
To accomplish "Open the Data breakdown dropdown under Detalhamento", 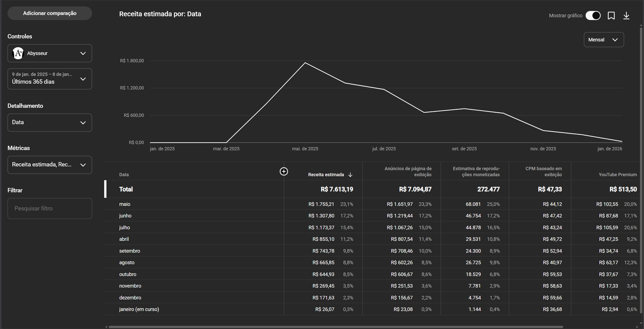I will point(50,123).
